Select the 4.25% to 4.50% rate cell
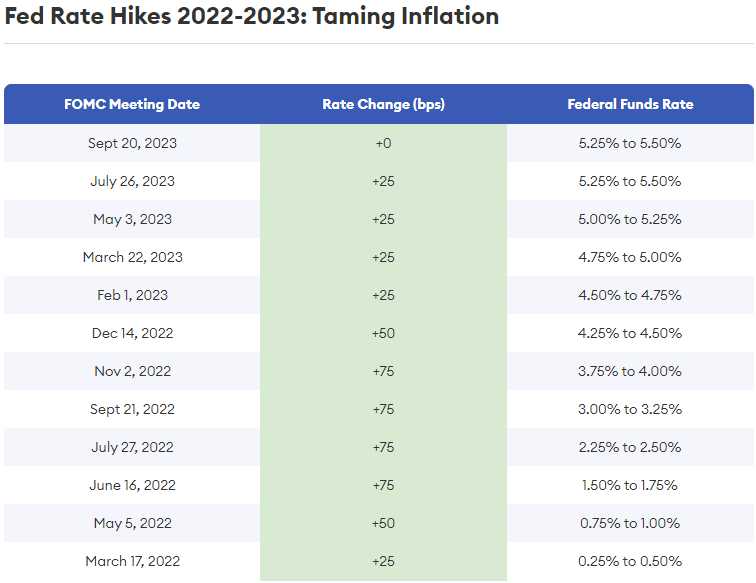Viewport: 756px width, 583px height. click(630, 333)
